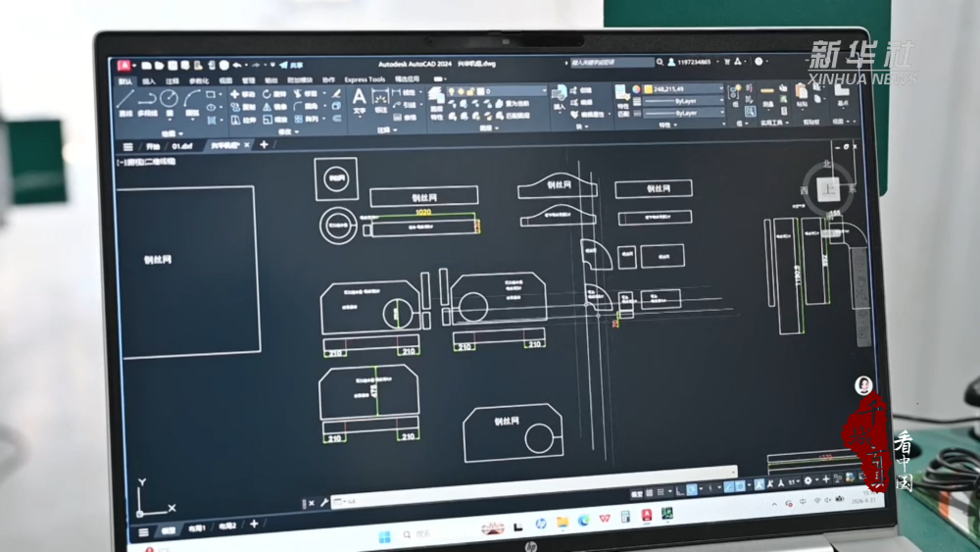980x552 pixels.
Task: Click the Dimension (标注) tool
Action: (381, 100)
